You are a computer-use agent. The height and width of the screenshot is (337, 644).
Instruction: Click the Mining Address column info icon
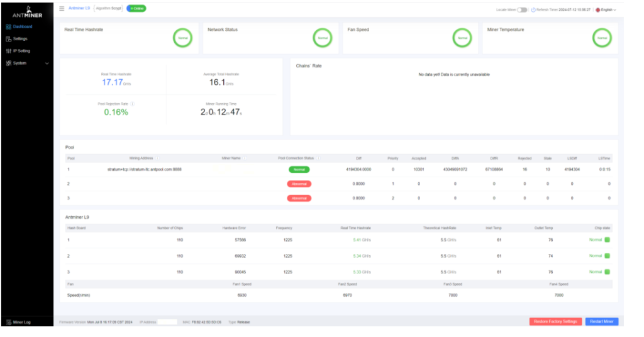pos(157,158)
